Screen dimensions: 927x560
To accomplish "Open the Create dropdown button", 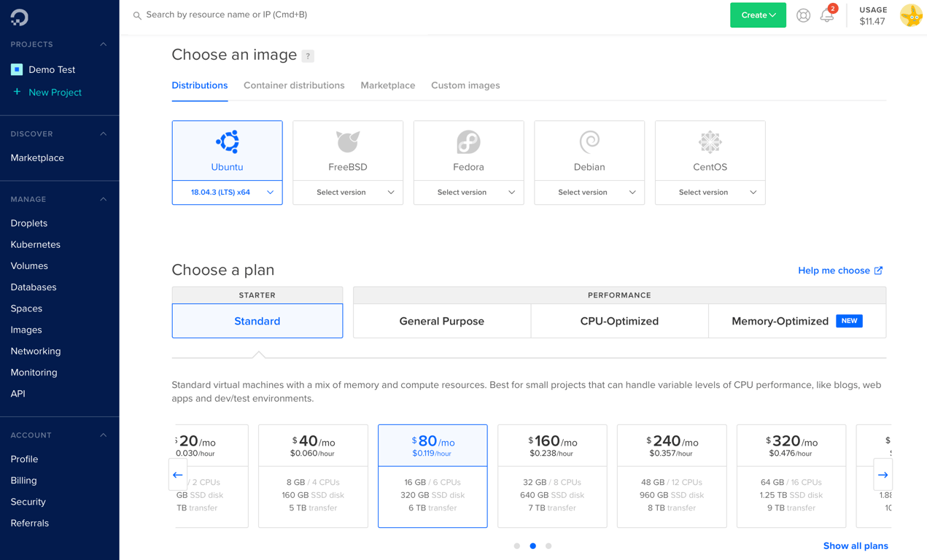I will [758, 15].
